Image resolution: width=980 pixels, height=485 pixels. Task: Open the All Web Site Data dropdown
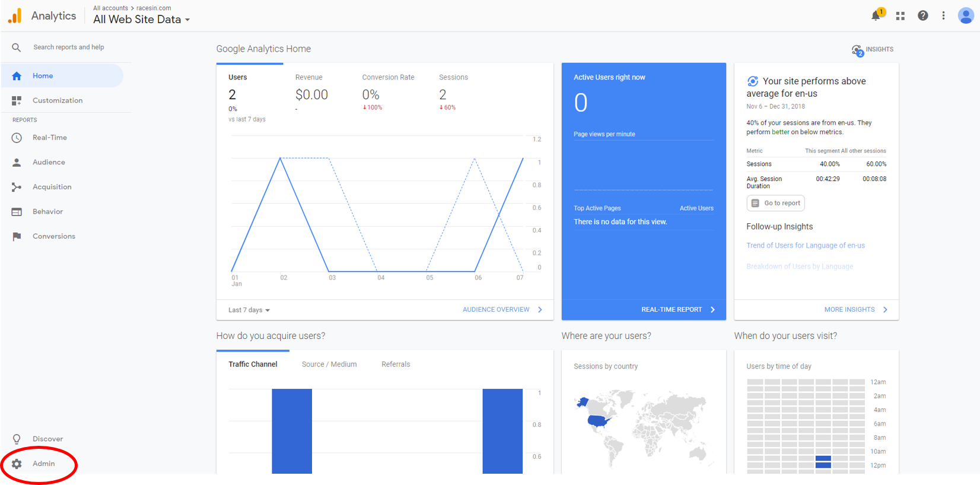click(x=141, y=20)
